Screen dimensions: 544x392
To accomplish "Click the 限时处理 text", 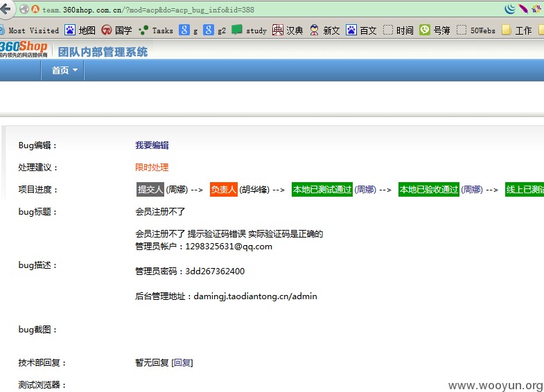I will (x=152, y=168).
